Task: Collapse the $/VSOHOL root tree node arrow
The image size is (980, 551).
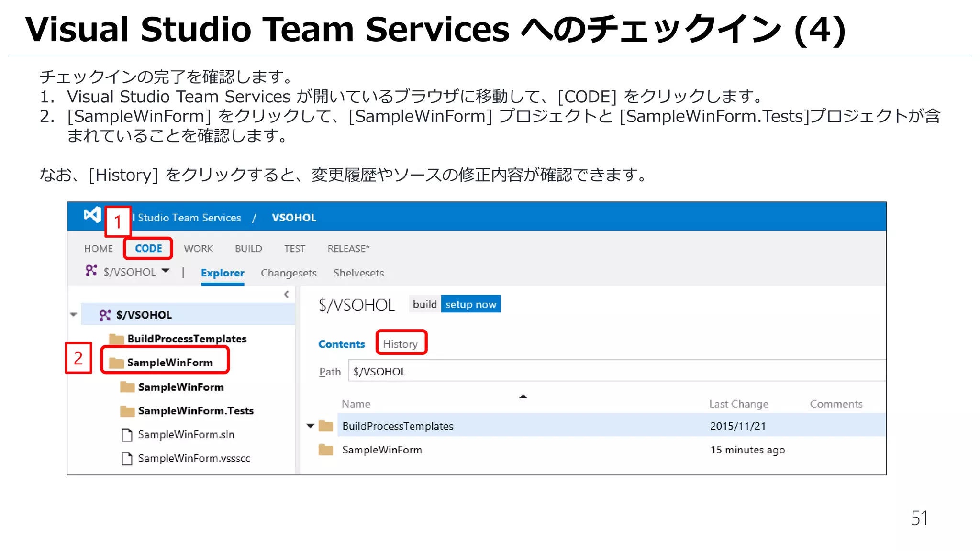Action: coord(74,315)
